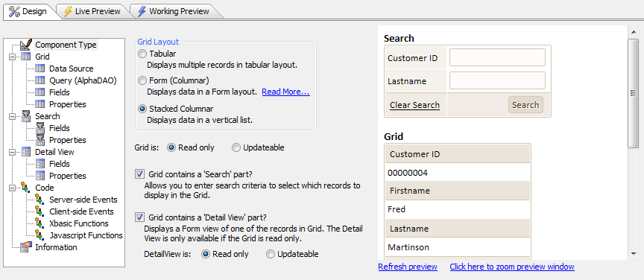Click the Working Preview lightning icon
The image size is (644, 280).
(x=142, y=11)
